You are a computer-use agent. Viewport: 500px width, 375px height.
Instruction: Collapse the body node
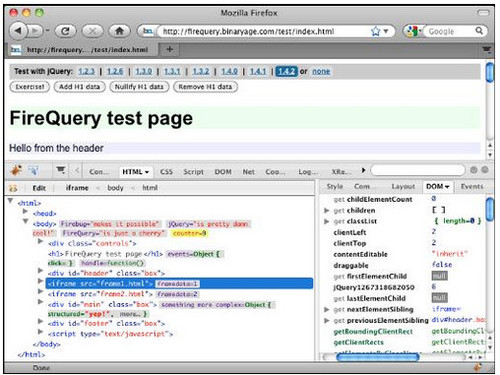(25, 222)
